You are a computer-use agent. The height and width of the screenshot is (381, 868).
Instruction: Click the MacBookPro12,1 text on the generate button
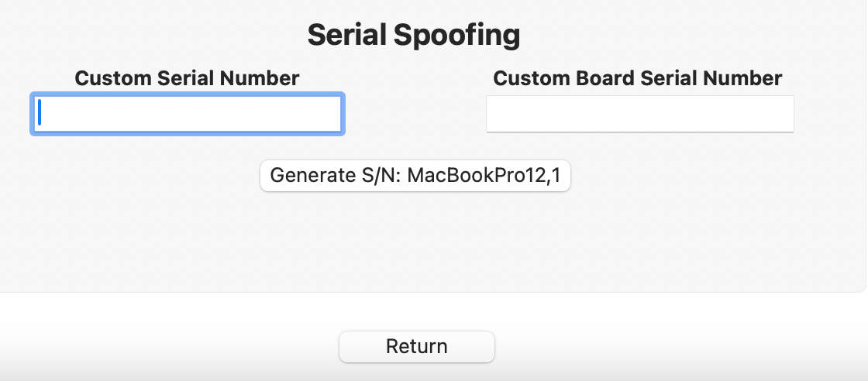[484, 176]
